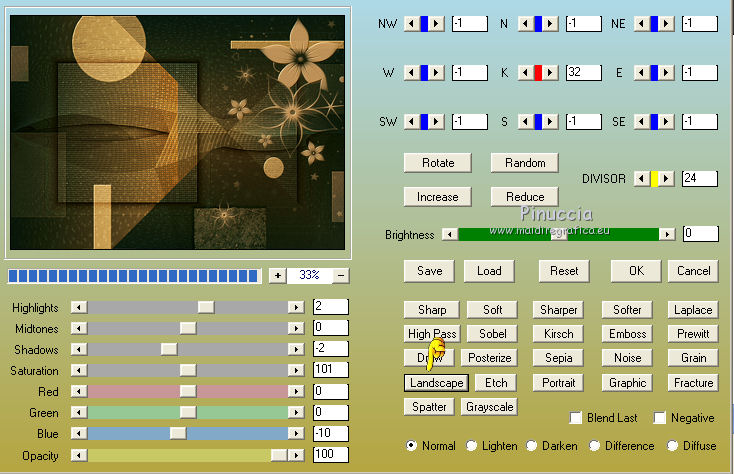The image size is (734, 474).
Task: Click Blue slider left arrow
Action: coord(79,433)
